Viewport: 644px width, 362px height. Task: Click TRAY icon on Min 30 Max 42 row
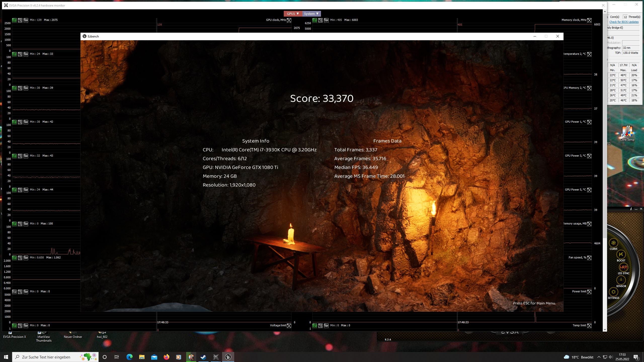tap(26, 122)
